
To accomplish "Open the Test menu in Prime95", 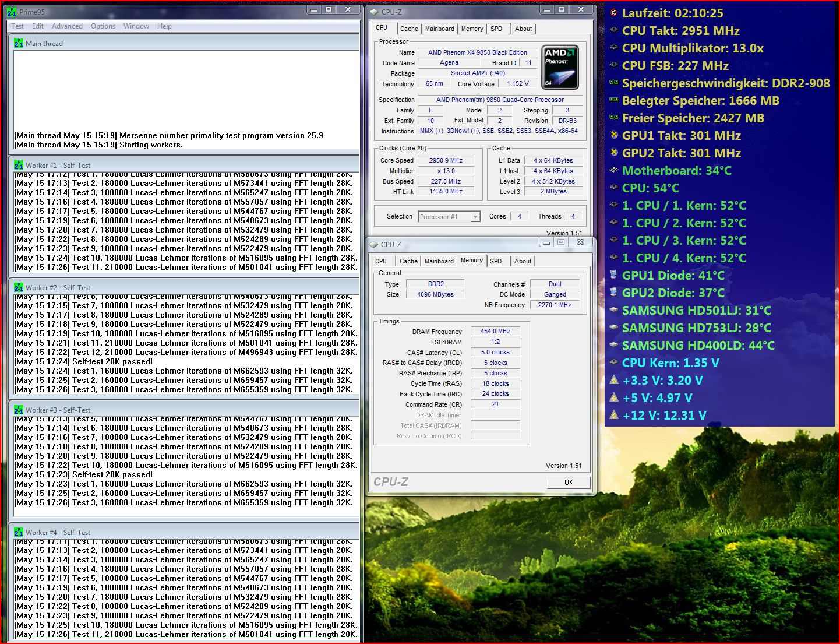I will pos(17,26).
